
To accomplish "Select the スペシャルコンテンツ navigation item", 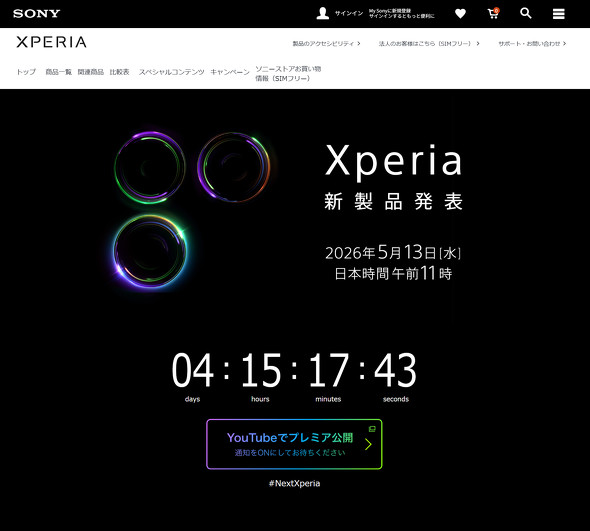I will (x=172, y=72).
